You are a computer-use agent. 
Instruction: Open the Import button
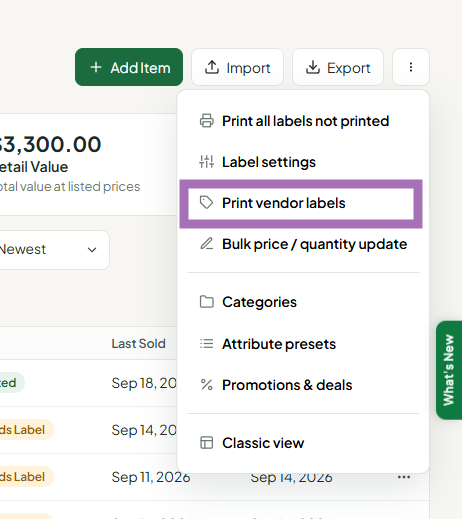pyautogui.click(x=237, y=67)
